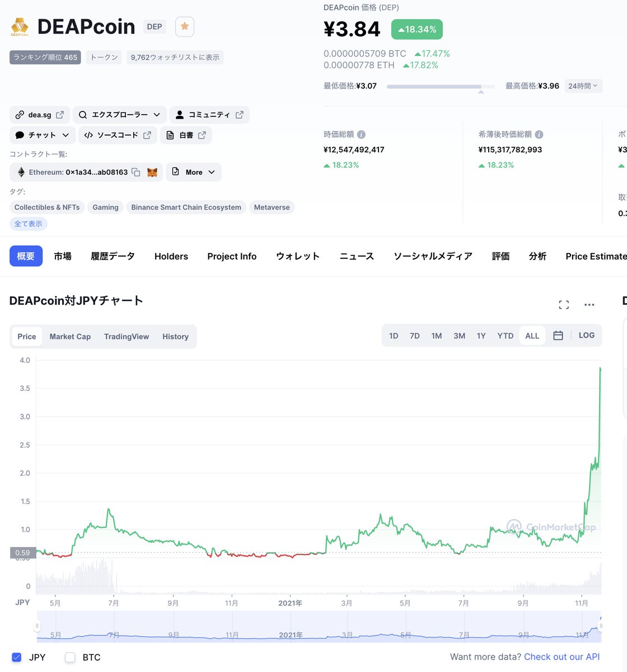
Task: Switch chart to Market Cap view
Action: coord(70,337)
